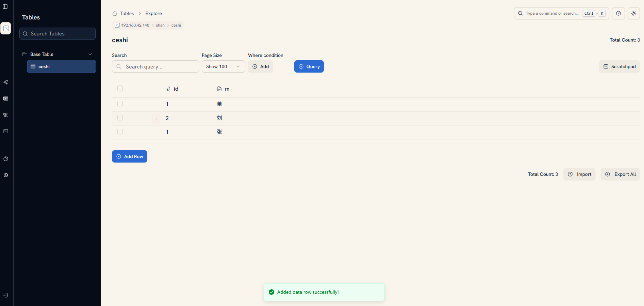Open the Show 100 page size dropdown
The image size is (644, 306).
click(223, 66)
